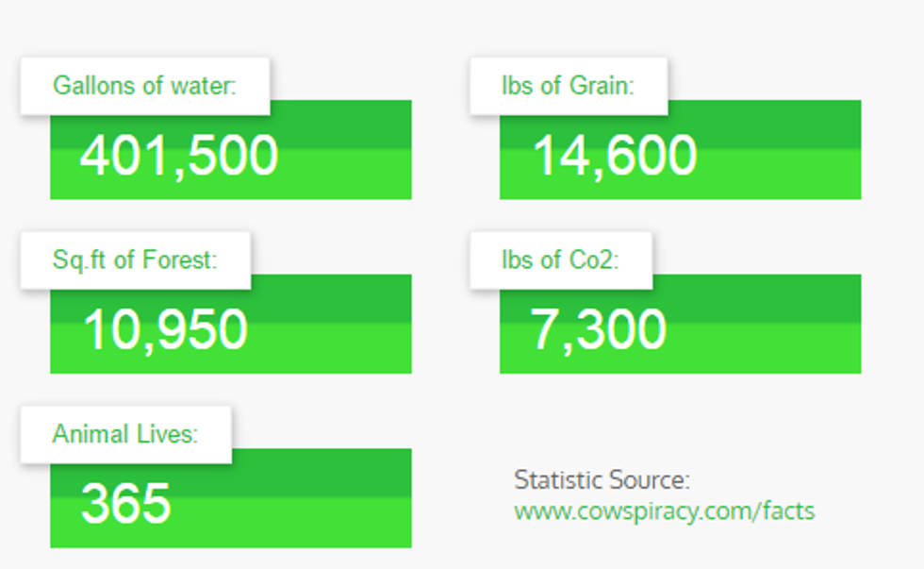924x569 pixels.
Task: Select the 10,950 forest value
Action: [x=166, y=329]
